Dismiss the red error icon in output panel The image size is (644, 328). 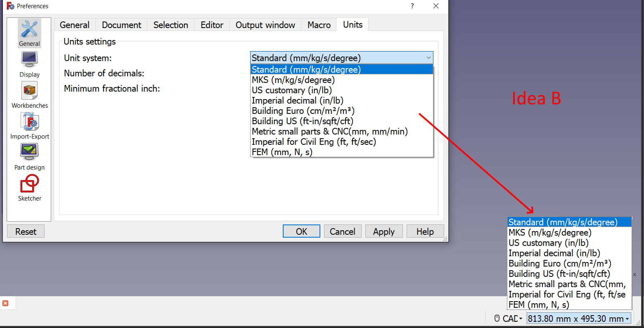click(6, 303)
